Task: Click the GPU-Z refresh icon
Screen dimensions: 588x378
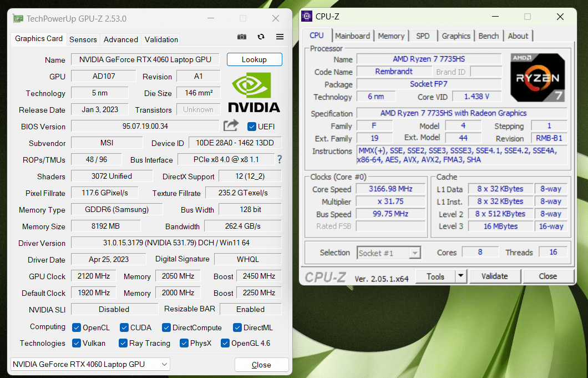Action: coord(261,37)
